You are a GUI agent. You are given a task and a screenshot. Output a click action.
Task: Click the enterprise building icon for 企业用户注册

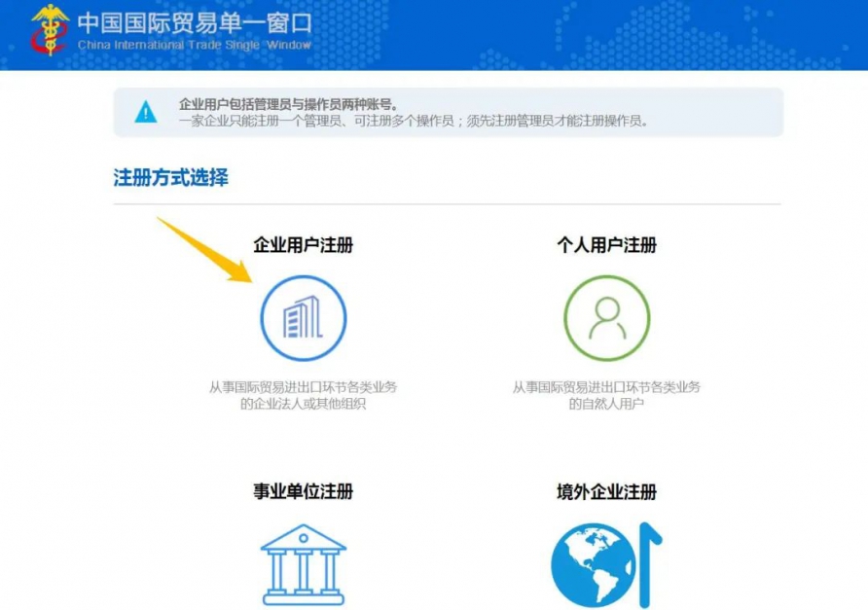click(x=304, y=318)
